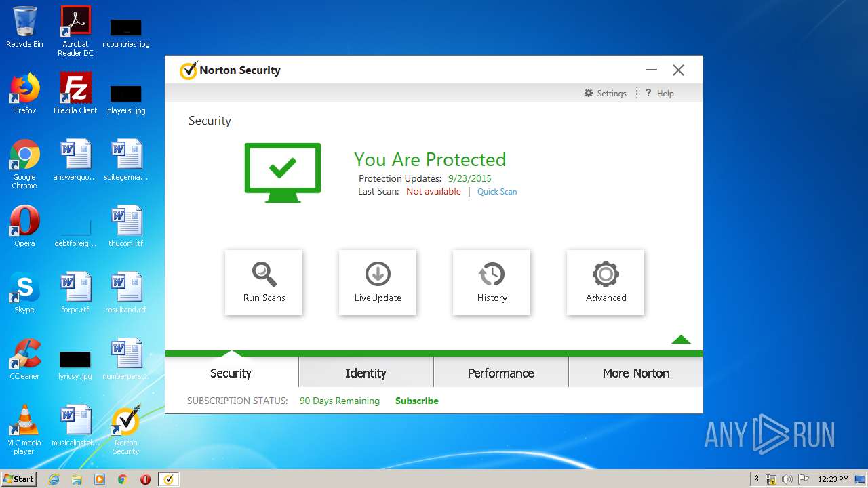Select forpc.rtf document on desktop
The width and height of the screenshot is (868, 488).
75,293
